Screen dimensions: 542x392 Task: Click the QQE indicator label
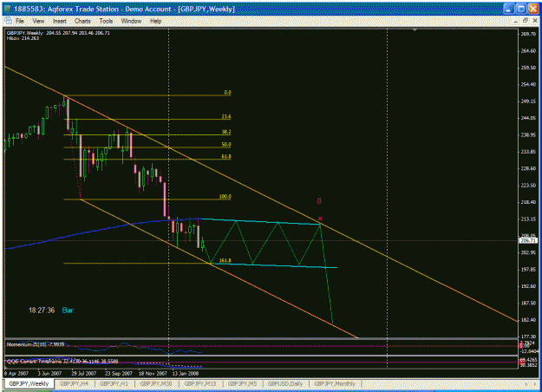click(x=62, y=362)
